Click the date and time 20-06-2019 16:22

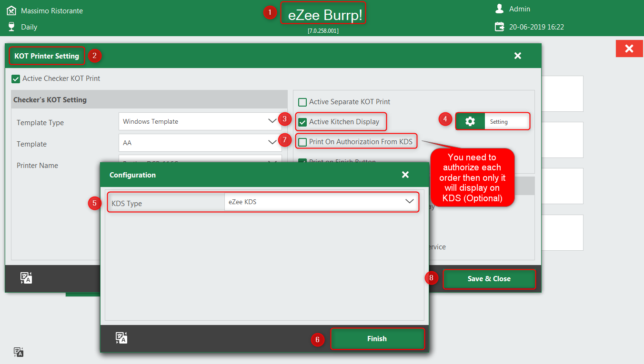point(536,27)
